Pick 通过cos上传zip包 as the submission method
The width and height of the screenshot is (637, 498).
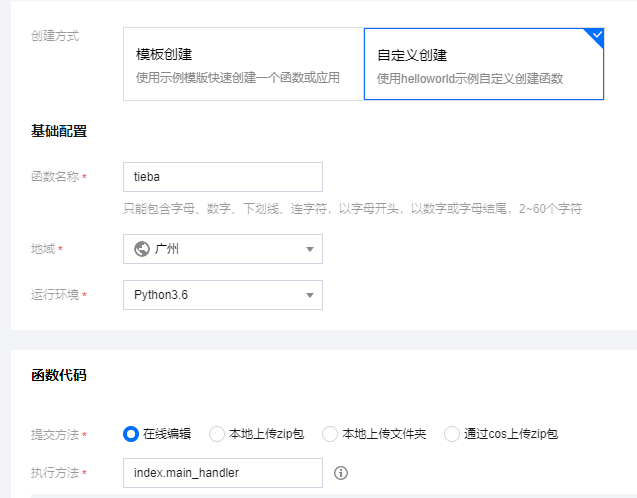(x=452, y=434)
